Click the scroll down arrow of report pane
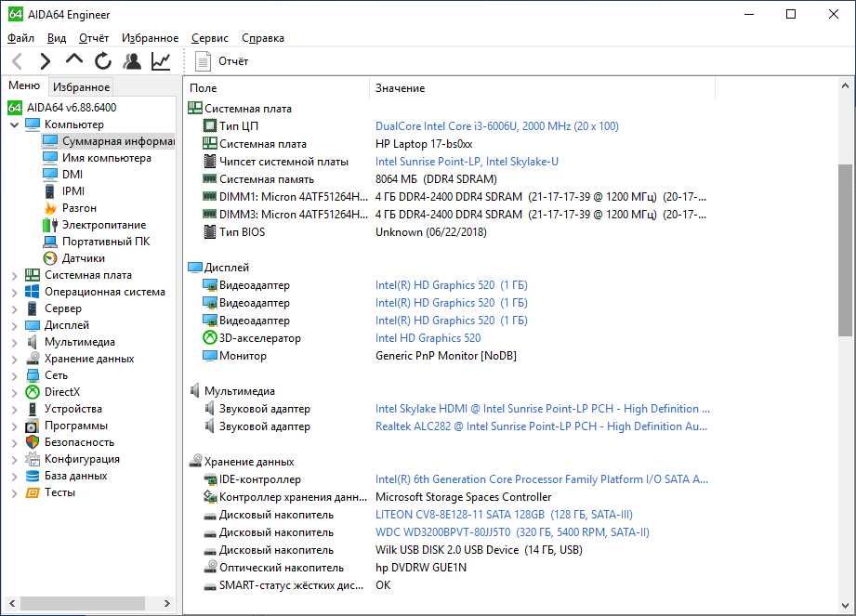This screenshot has width=856, height=616. point(845,606)
